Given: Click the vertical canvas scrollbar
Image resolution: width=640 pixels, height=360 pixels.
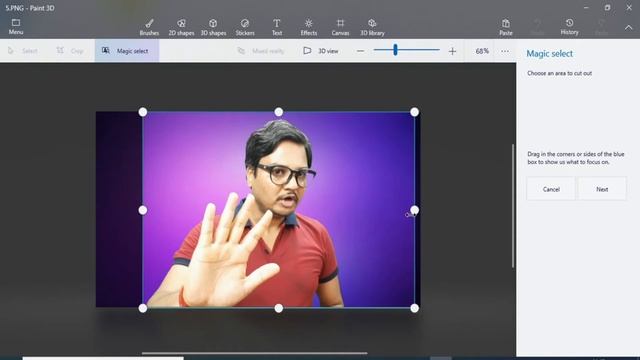Looking at the screenshot, I should click(513, 206).
